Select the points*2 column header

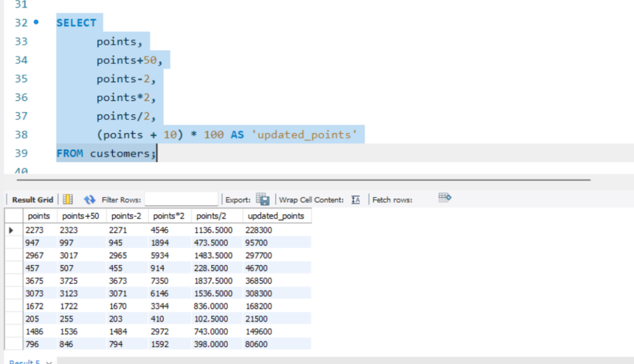pos(169,216)
